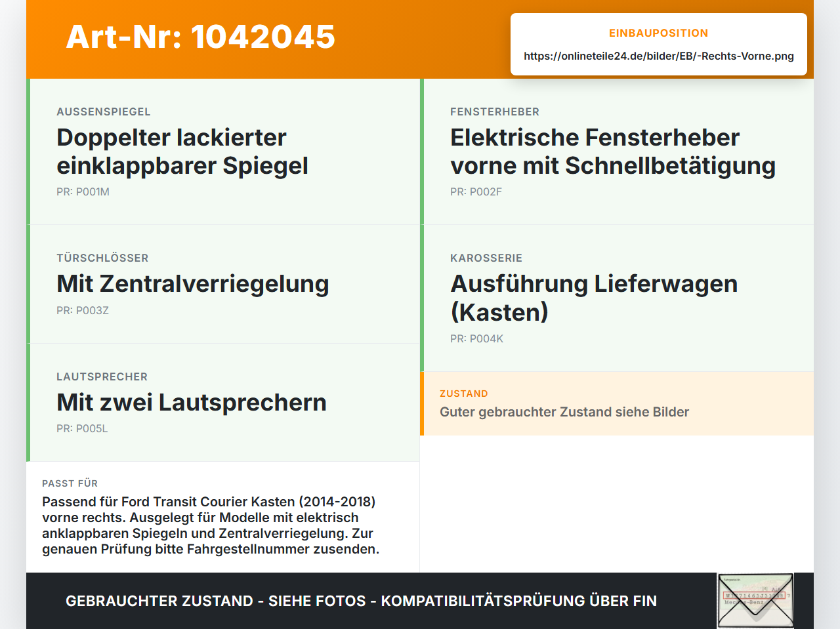Viewport: 840px width, 629px height.
Task: Select 'Elektrische Fensterheber vorne mit Schnellbetätigung'
Action: coord(613,152)
